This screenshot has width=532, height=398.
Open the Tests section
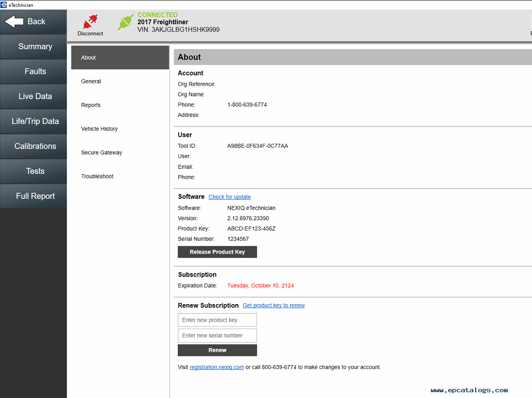coord(33,171)
